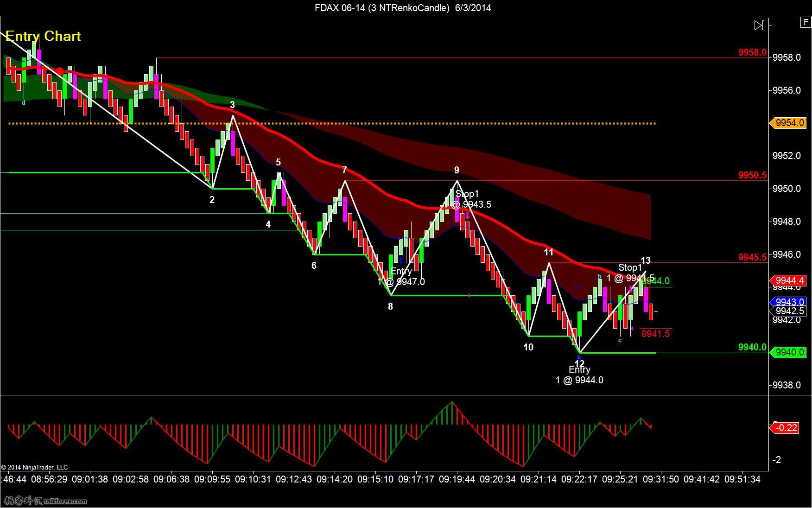Click the 09:51:34 time axis label
The width and height of the screenshot is (812, 508).
(x=742, y=479)
